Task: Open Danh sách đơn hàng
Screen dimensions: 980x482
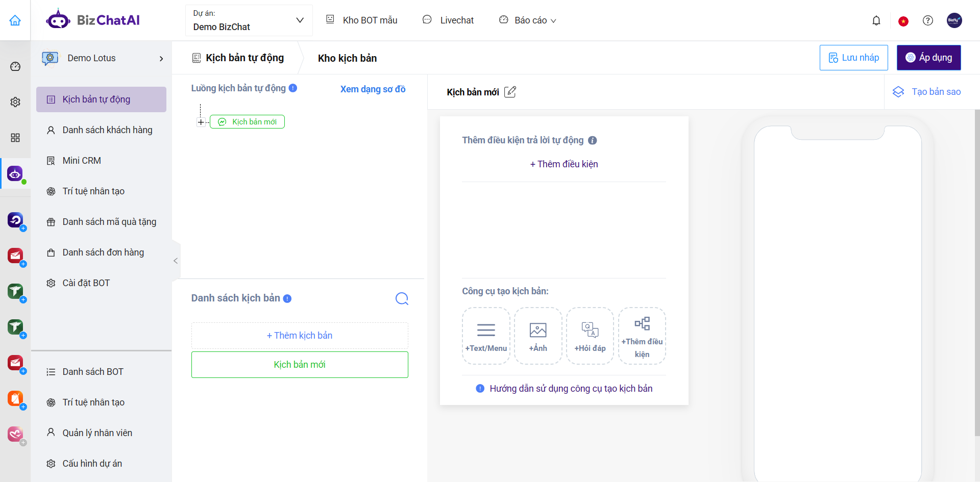Action: point(101,252)
